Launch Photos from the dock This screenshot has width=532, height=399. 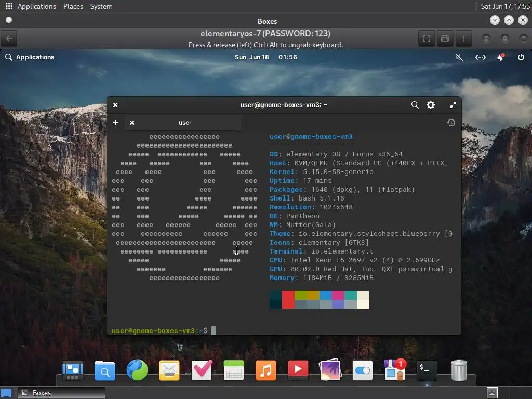tap(330, 370)
